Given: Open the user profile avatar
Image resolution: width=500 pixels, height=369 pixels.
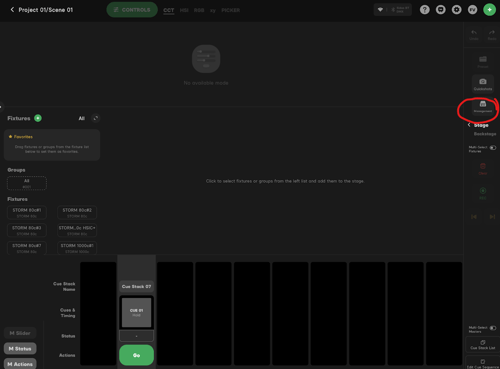Looking at the screenshot, I should tap(473, 10).
